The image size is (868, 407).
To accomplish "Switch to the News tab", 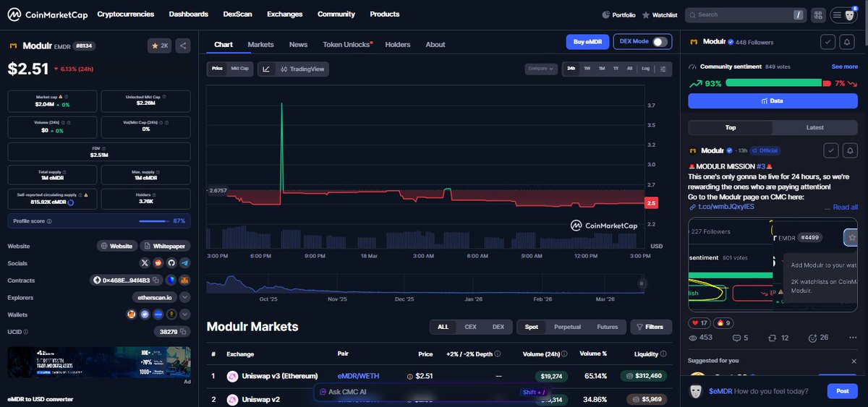I will coord(298,44).
